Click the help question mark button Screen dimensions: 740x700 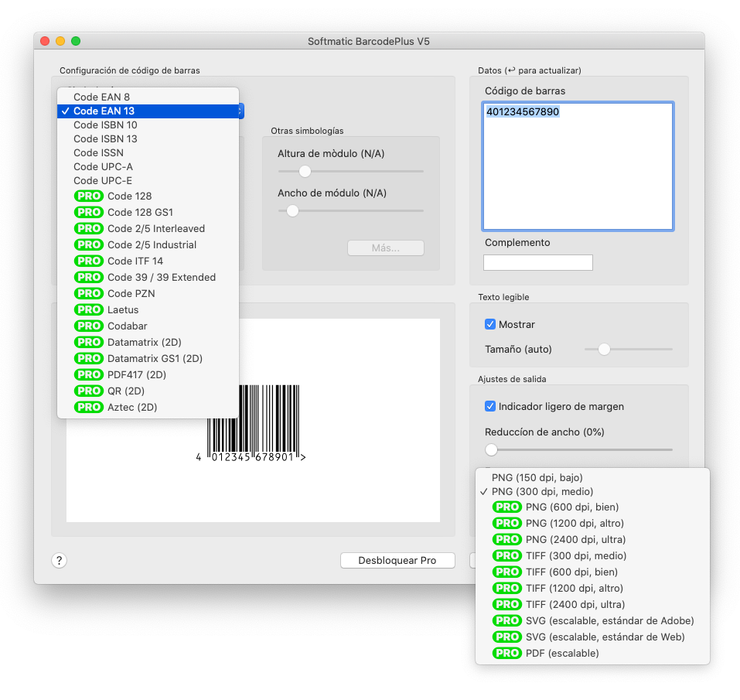pyautogui.click(x=60, y=561)
